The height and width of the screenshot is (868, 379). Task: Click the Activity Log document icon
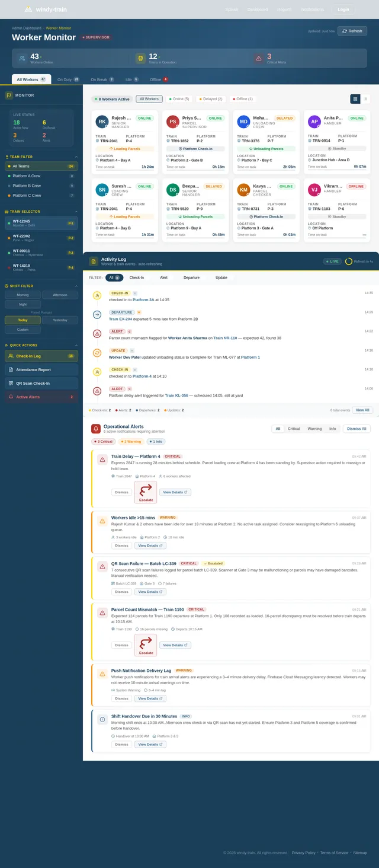point(94,261)
